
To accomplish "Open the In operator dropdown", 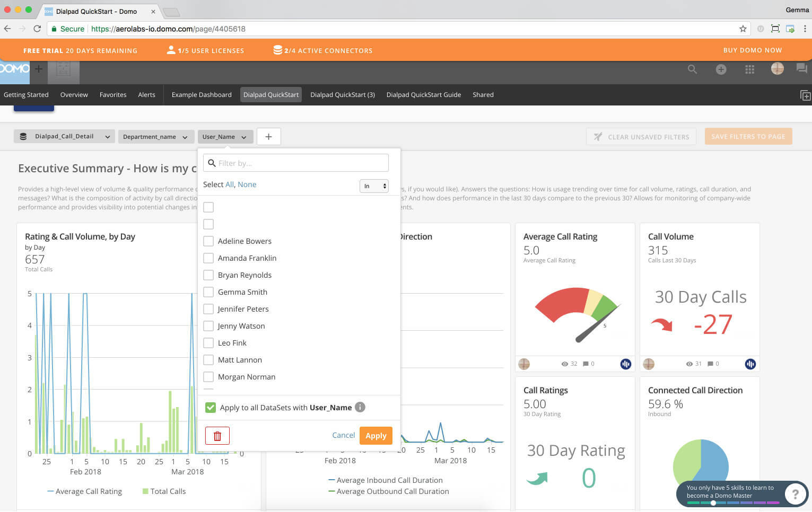I will tap(374, 186).
